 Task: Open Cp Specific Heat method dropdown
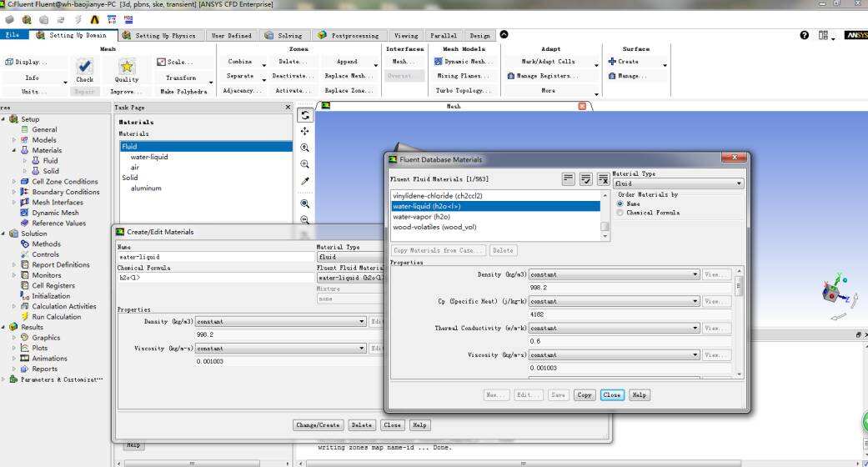[x=614, y=301]
